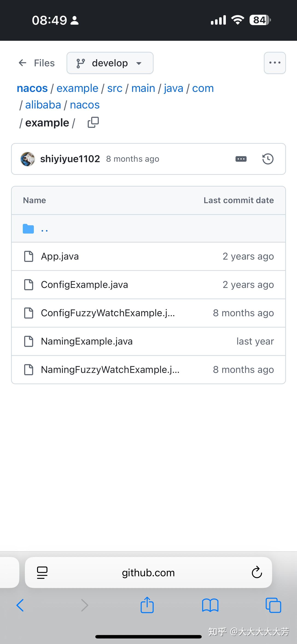This screenshot has width=297, height=644.
Task: Expand commit message with the ellipsis badge
Action: (x=241, y=159)
